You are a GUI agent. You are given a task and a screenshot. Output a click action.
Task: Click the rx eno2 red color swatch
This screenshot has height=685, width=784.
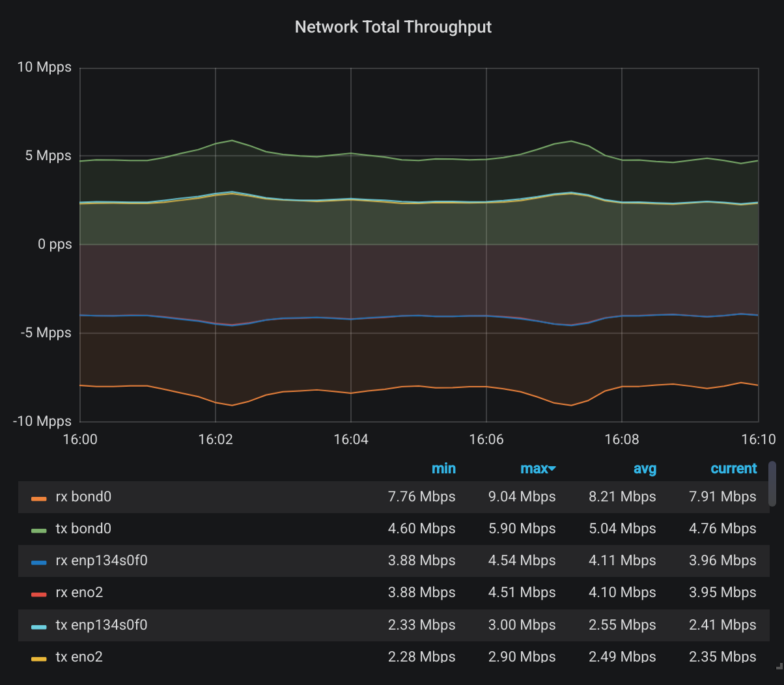38,594
